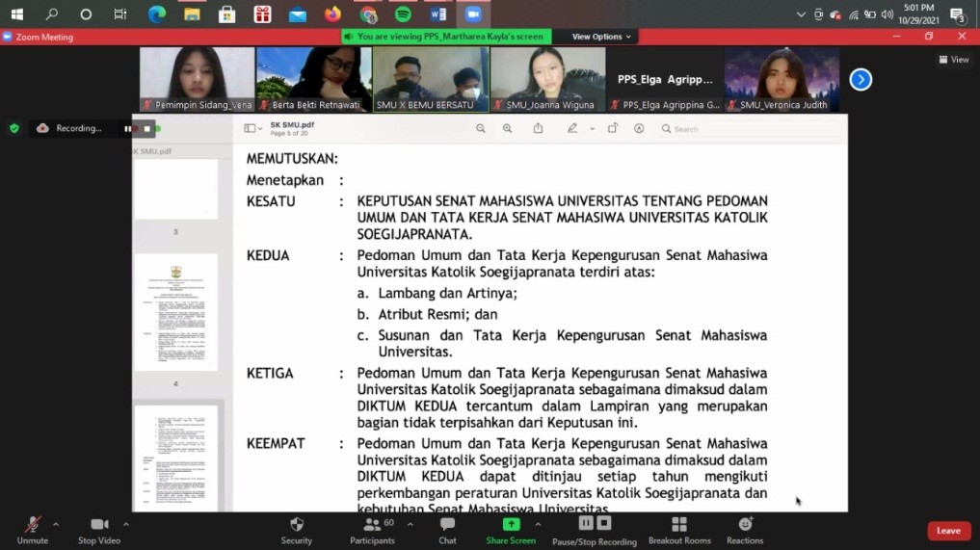
Task: Open Microsoft Store from taskbar
Action: point(226,13)
